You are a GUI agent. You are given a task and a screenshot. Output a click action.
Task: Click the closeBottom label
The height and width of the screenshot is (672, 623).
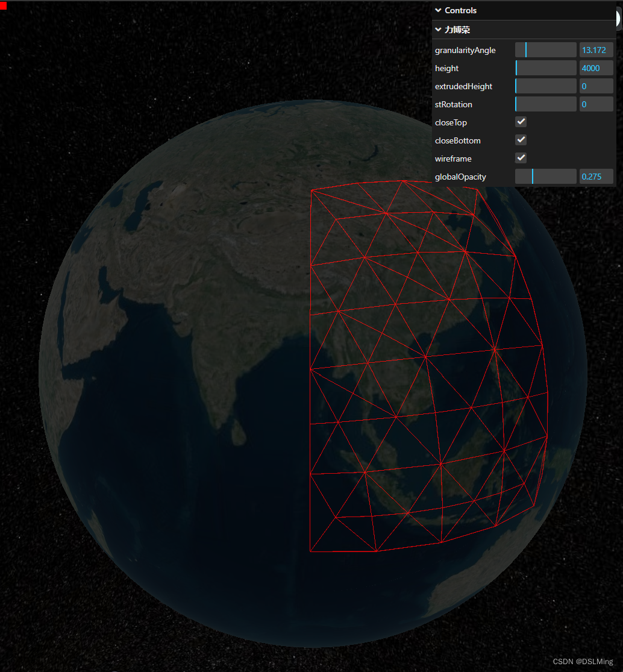[457, 140]
